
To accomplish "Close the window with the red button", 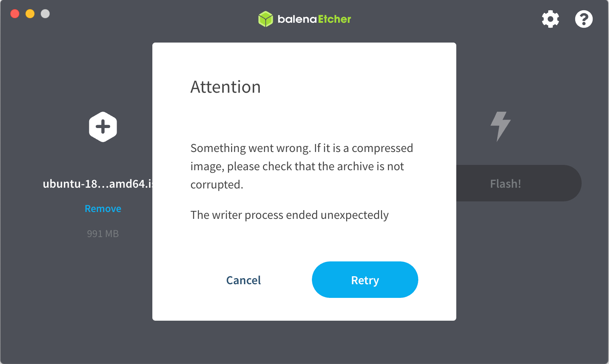I will [15, 14].
